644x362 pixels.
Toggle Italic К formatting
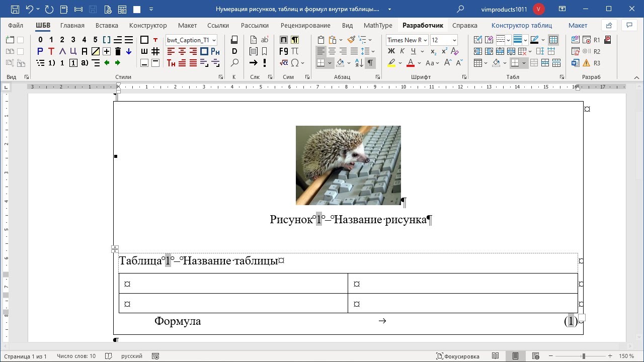402,51
